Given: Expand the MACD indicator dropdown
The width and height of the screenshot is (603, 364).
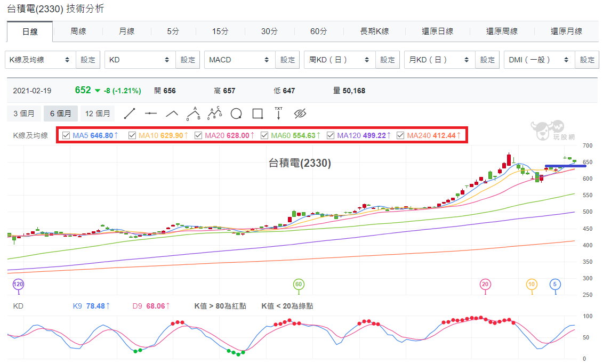Looking at the screenshot, I should click(240, 60).
